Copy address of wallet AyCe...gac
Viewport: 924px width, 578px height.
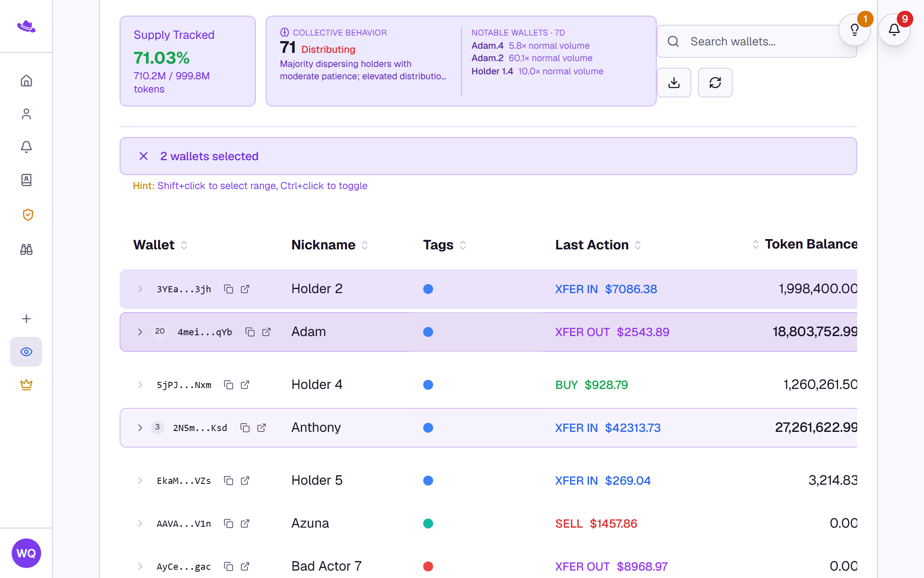point(229,566)
